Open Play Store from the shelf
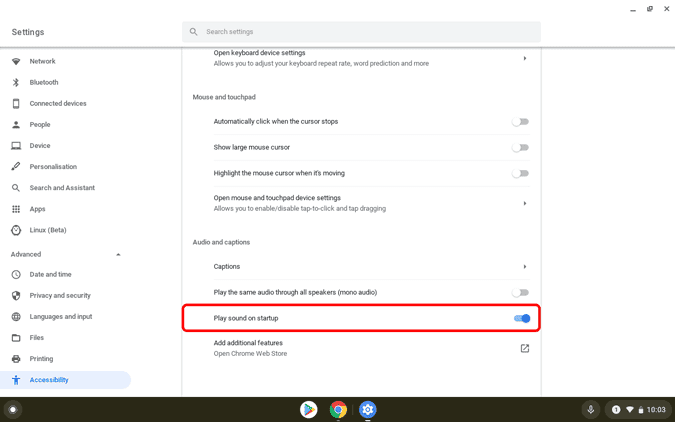 tap(309, 410)
